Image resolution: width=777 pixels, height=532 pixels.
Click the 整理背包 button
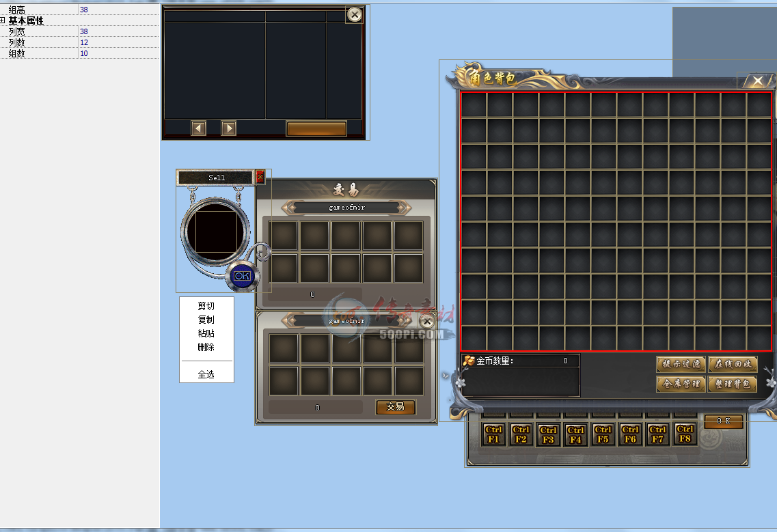point(733,384)
